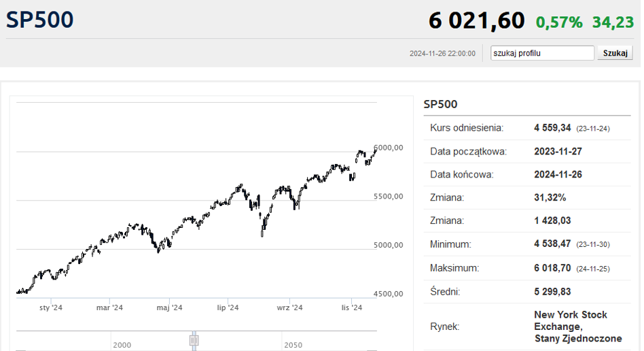Click the 'sty '24' axis label

point(51,307)
